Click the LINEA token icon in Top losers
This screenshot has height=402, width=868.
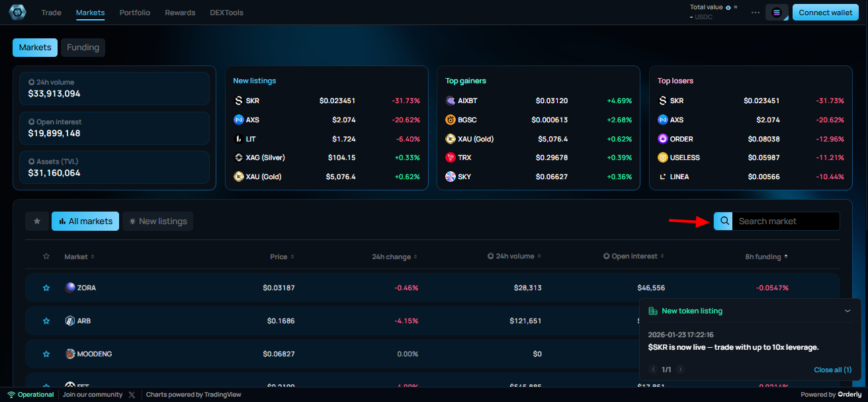click(x=663, y=177)
